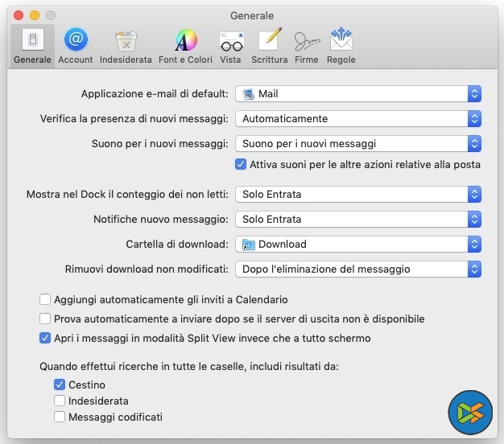Click the yellow minimize window button
The width and height of the screenshot is (504, 444).
[35, 15]
